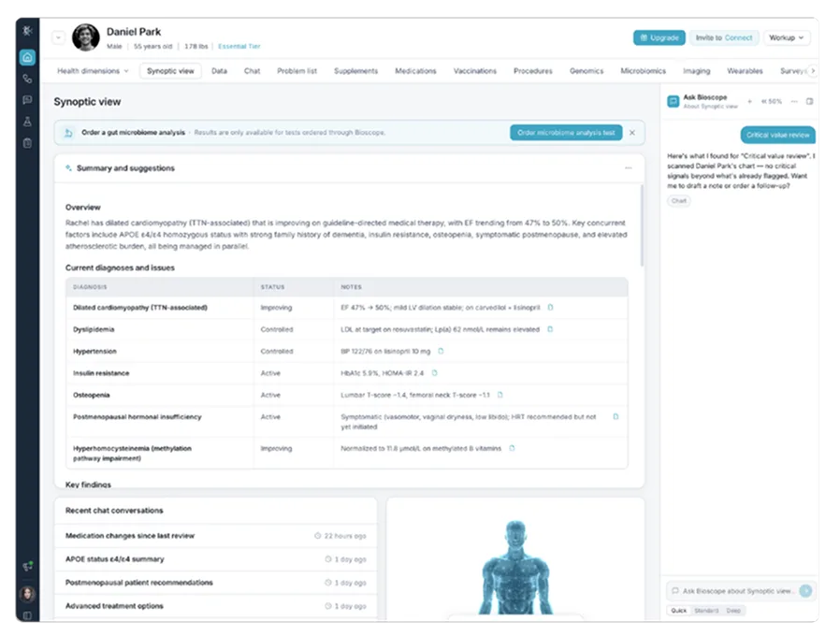Open the chat messages sidebar icon
840x636 pixels.
(x=27, y=100)
